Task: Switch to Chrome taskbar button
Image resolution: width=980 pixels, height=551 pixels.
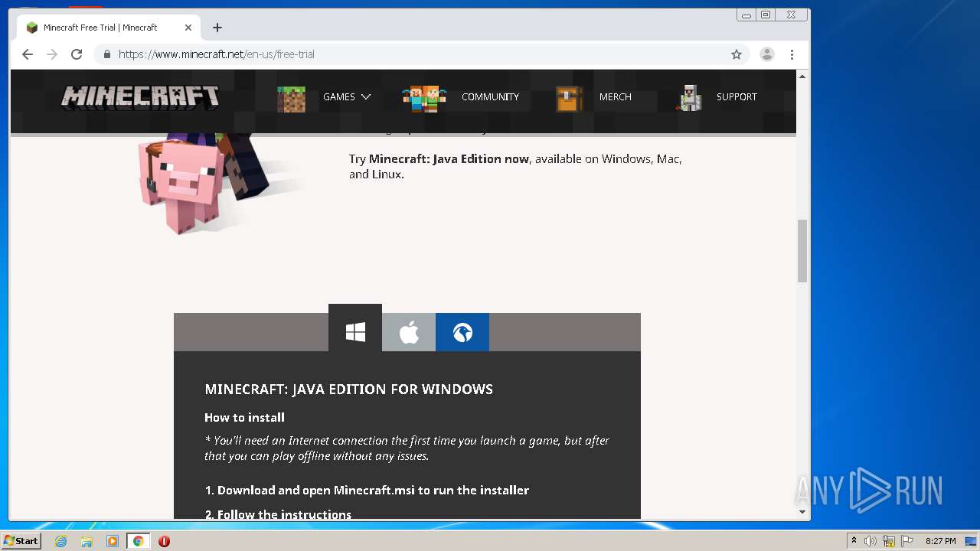Action: click(x=139, y=541)
